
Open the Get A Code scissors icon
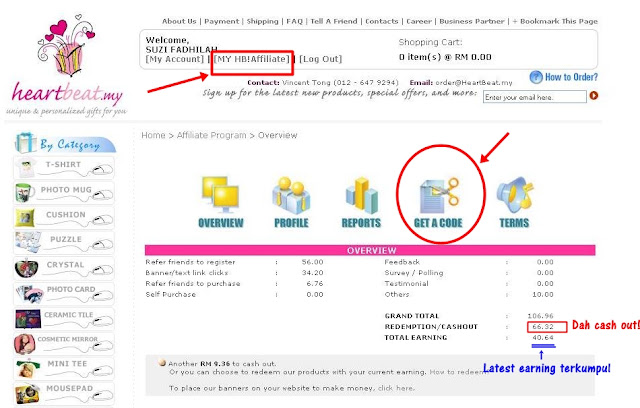(439, 195)
